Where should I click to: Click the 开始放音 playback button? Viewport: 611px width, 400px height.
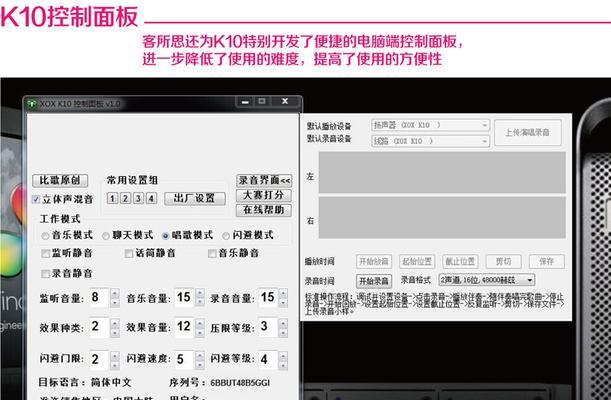pos(374,261)
